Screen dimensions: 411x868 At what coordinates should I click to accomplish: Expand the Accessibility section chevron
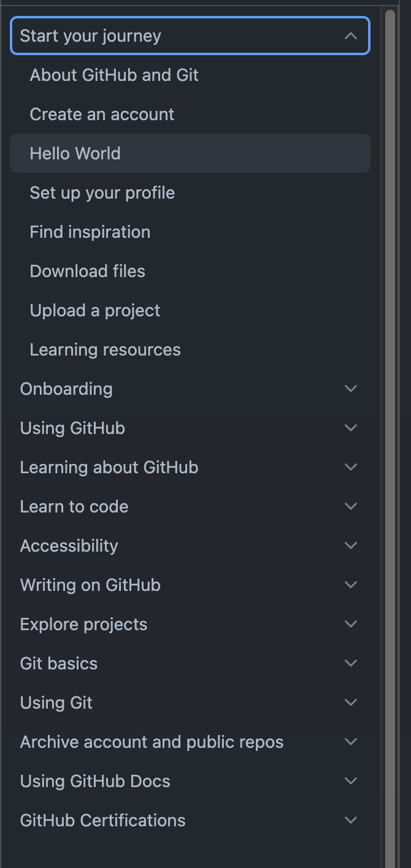point(350,546)
